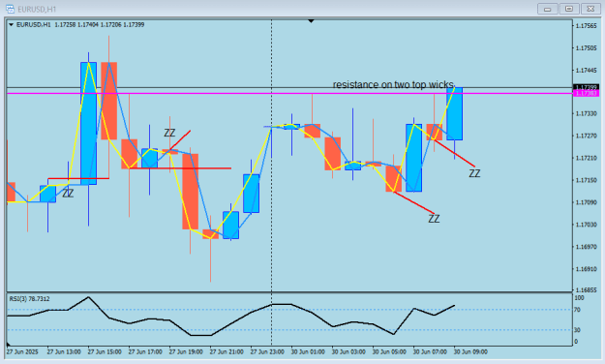Click the chart shift marker triangle at top
Screen dimensions: 605x364
click(311, 21)
